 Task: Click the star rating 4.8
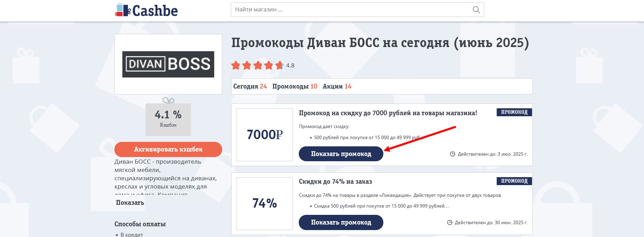click(x=263, y=65)
